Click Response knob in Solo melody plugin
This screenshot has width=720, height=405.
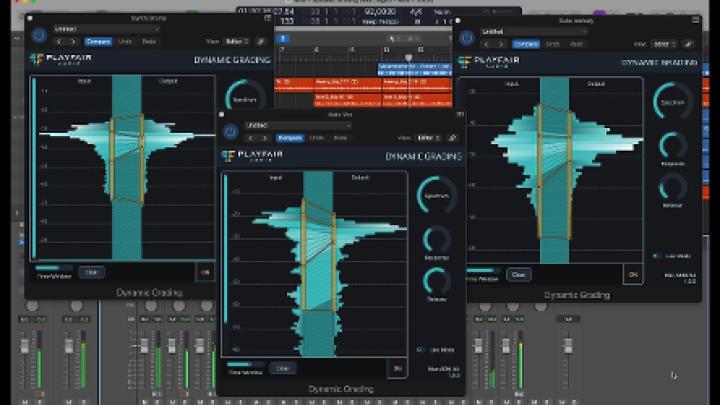pos(673,146)
